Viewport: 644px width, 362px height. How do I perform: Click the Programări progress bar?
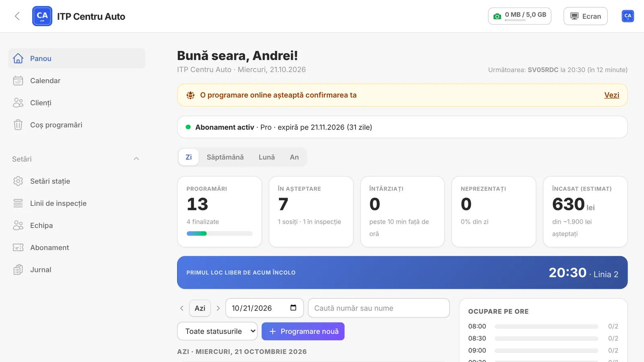coord(220,234)
